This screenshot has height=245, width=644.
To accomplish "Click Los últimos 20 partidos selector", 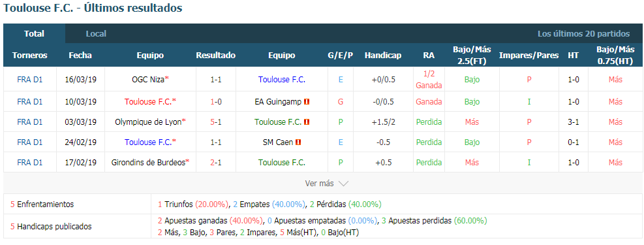I will point(583,34).
